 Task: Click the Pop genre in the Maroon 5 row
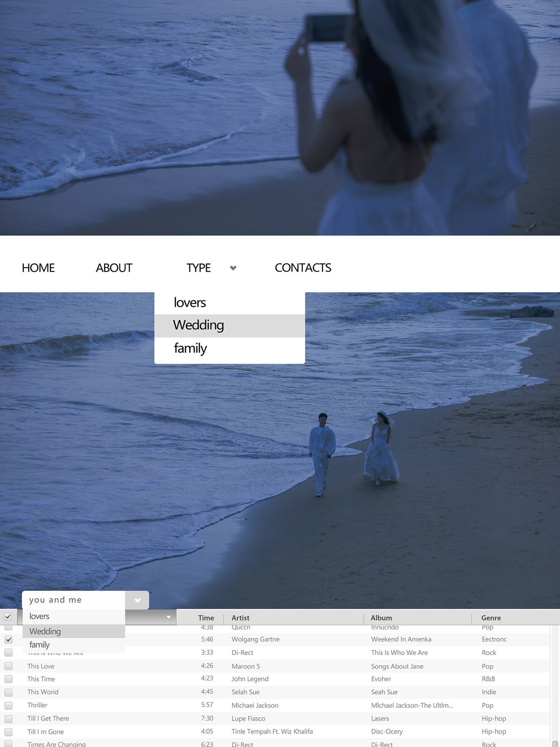click(487, 666)
